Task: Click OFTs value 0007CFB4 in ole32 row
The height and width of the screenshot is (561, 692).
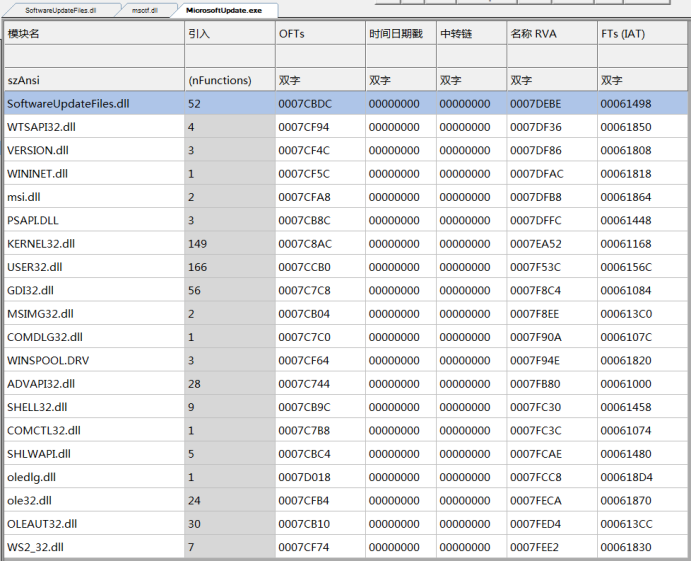Action: tap(320, 501)
